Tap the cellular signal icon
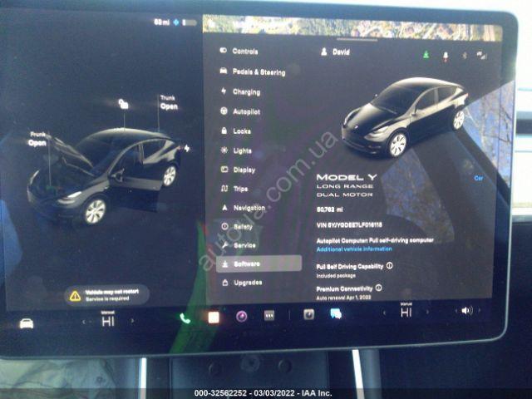 (x=481, y=55)
